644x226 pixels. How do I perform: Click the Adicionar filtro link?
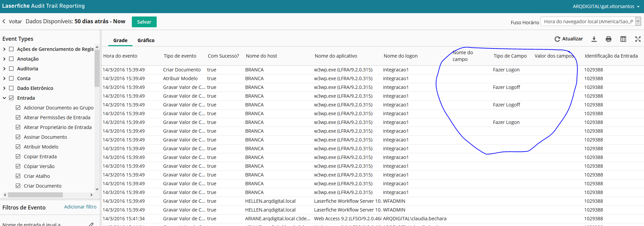(80, 207)
